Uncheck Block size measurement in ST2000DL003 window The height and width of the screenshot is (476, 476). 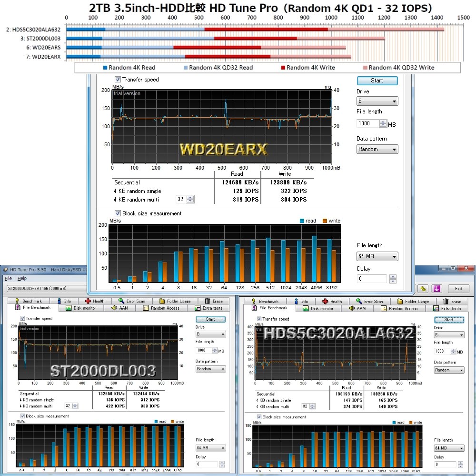click(x=22, y=415)
